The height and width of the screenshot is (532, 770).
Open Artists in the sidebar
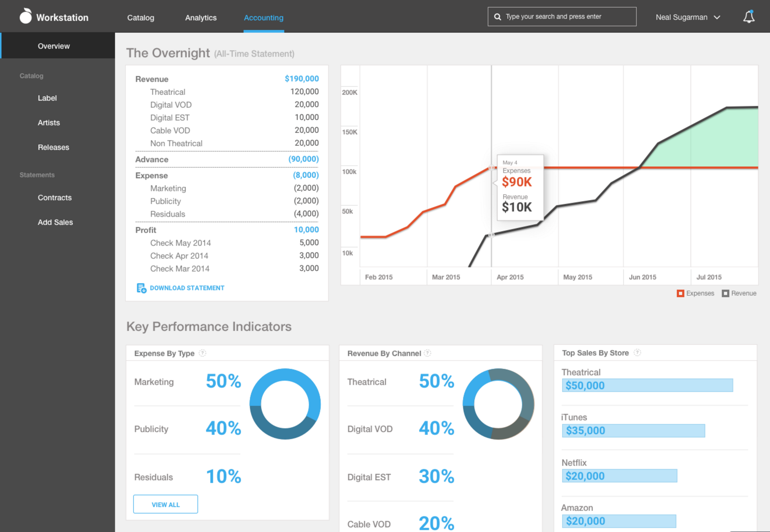[49, 123]
